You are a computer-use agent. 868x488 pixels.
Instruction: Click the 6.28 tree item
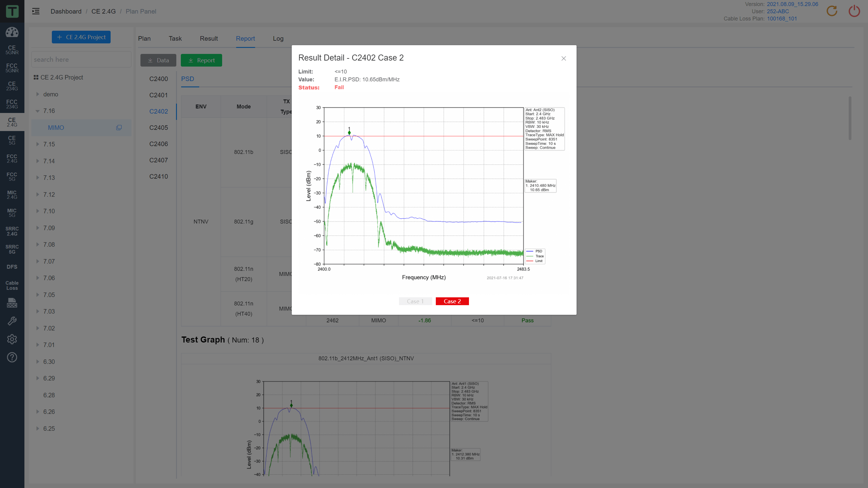click(49, 395)
